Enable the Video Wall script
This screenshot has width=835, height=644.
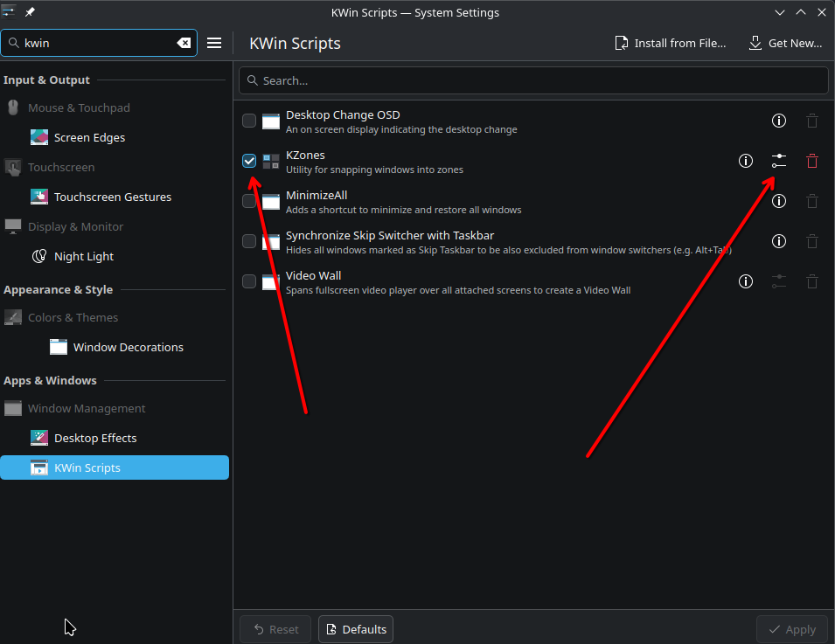tap(249, 281)
